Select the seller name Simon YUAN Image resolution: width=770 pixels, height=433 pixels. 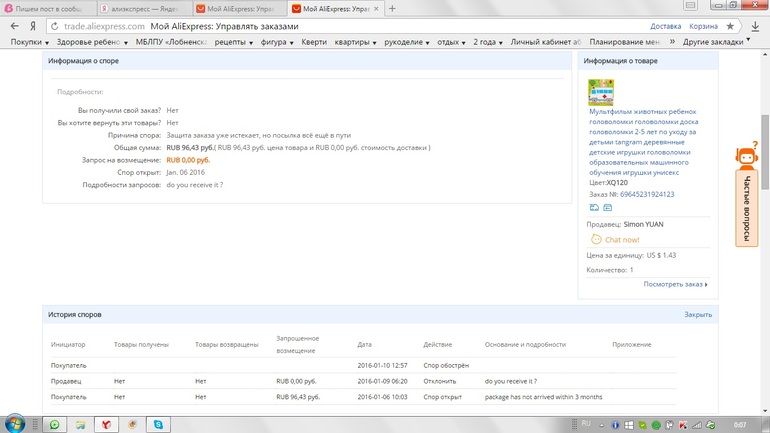tap(643, 224)
